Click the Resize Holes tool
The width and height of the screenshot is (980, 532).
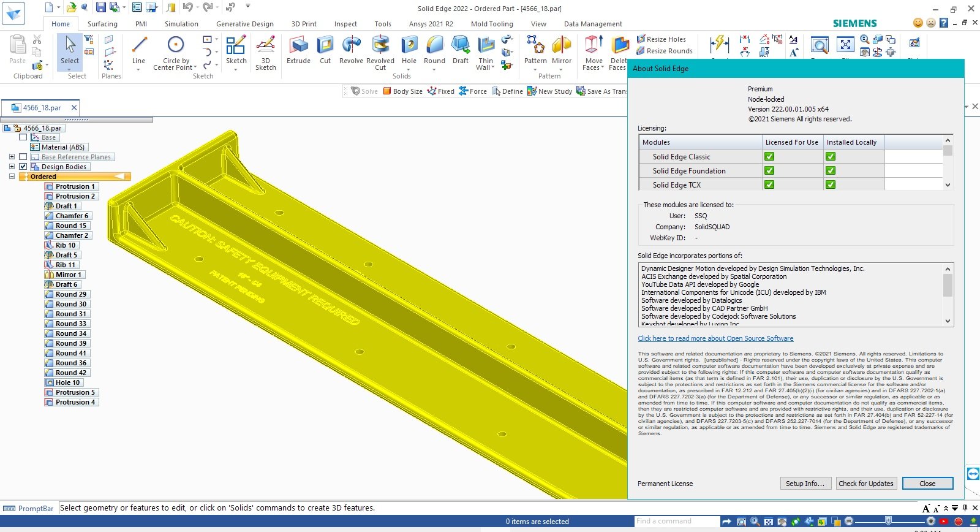pos(661,39)
